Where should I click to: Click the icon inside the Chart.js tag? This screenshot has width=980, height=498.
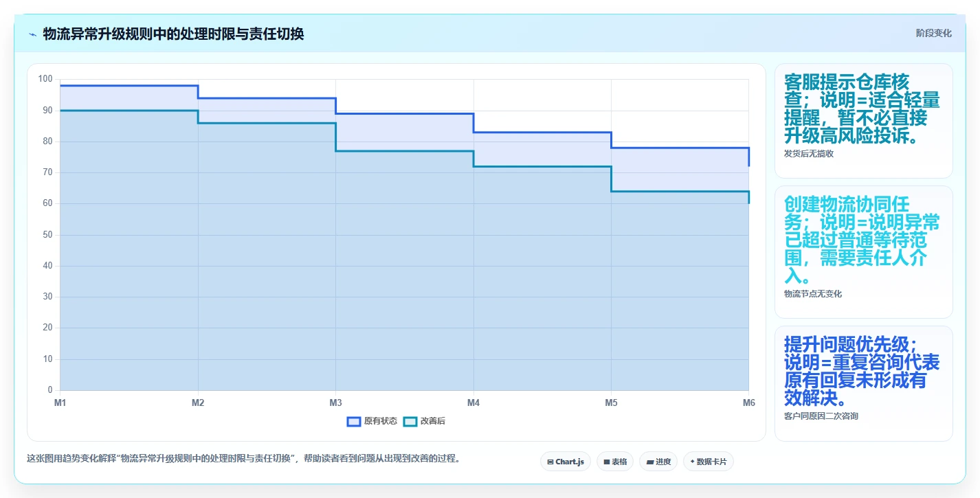550,462
